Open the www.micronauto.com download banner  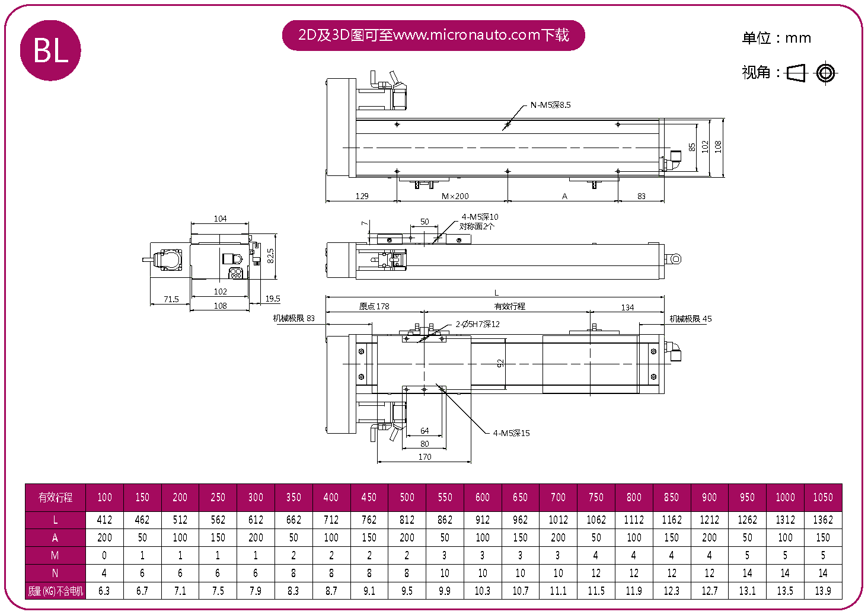tap(433, 36)
